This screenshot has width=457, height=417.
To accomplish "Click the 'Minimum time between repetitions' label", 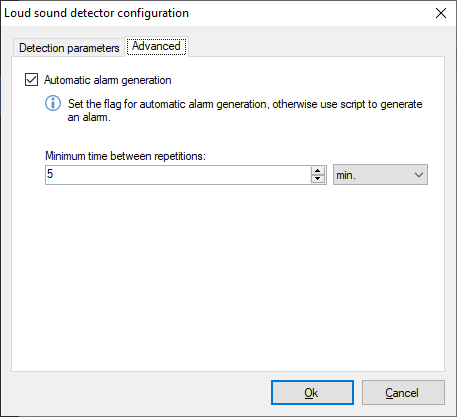I will [x=125, y=156].
